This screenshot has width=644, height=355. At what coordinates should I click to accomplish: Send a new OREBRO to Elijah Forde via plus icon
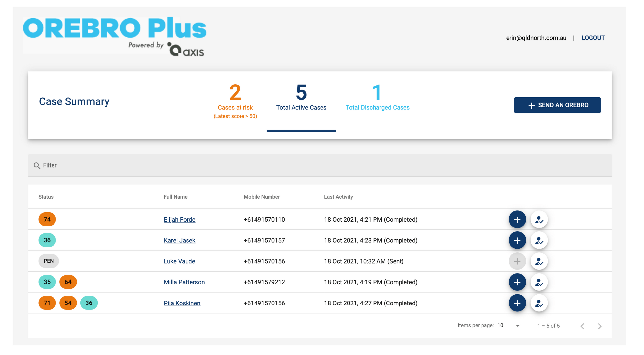[517, 219]
